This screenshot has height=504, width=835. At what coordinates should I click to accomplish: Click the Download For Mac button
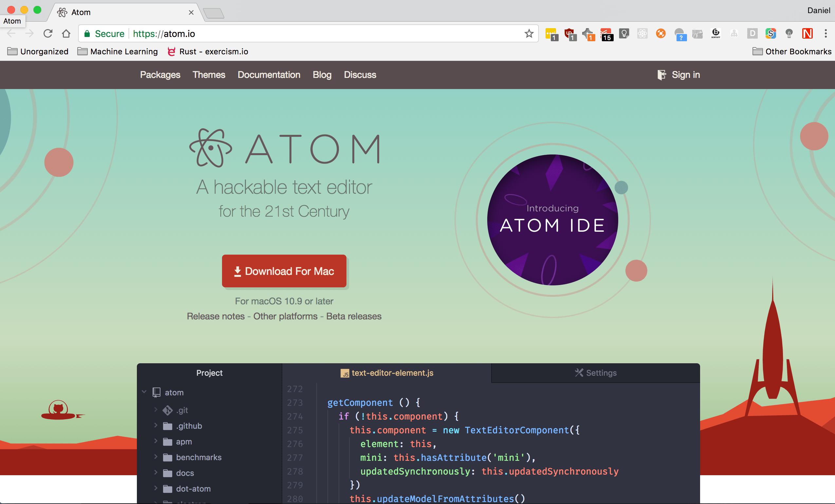click(284, 271)
